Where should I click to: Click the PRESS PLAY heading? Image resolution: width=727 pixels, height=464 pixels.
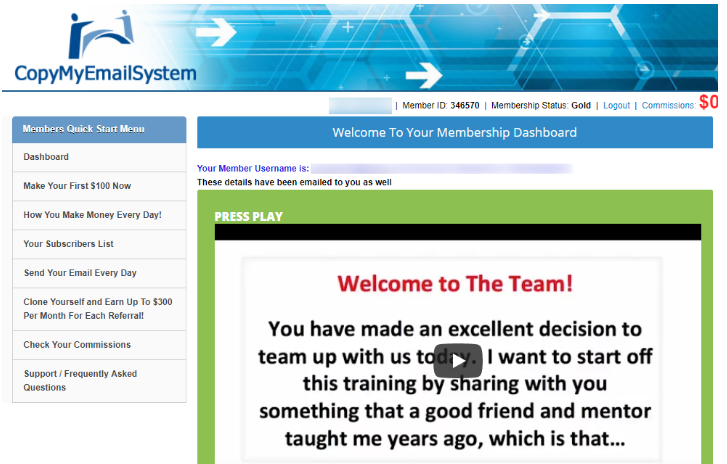249,216
